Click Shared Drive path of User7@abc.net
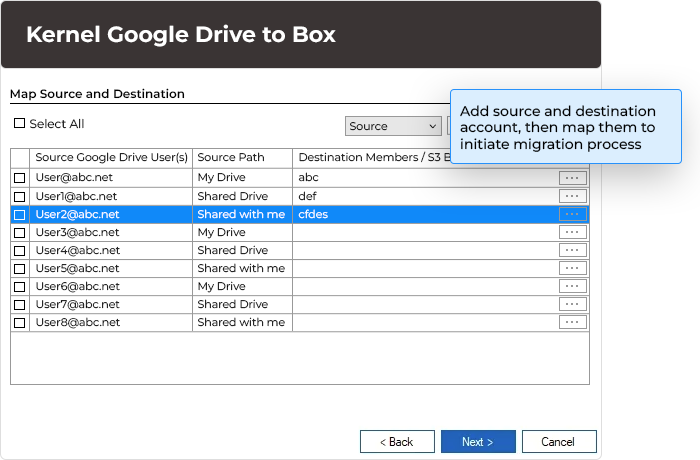Image resolution: width=700 pixels, height=460 pixels. (x=233, y=304)
